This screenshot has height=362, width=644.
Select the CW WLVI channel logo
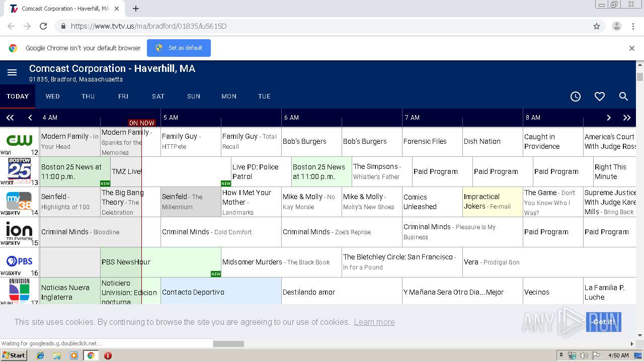point(20,142)
